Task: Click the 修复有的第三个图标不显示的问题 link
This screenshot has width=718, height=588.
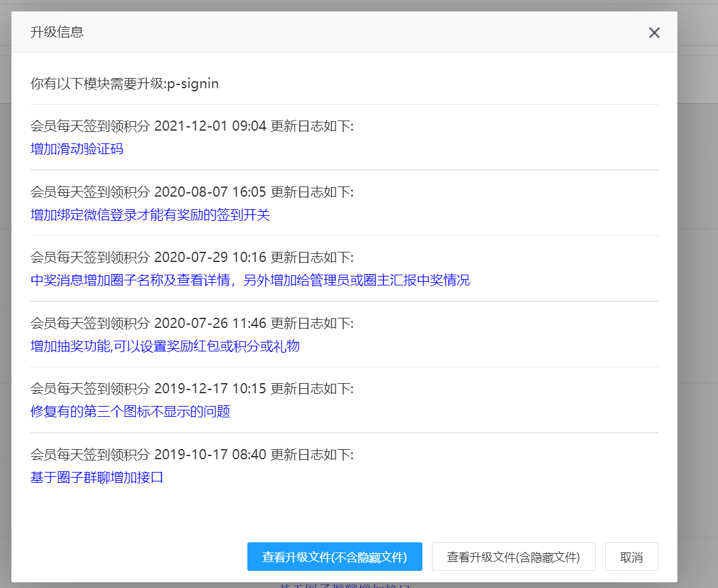Action: [x=130, y=412]
